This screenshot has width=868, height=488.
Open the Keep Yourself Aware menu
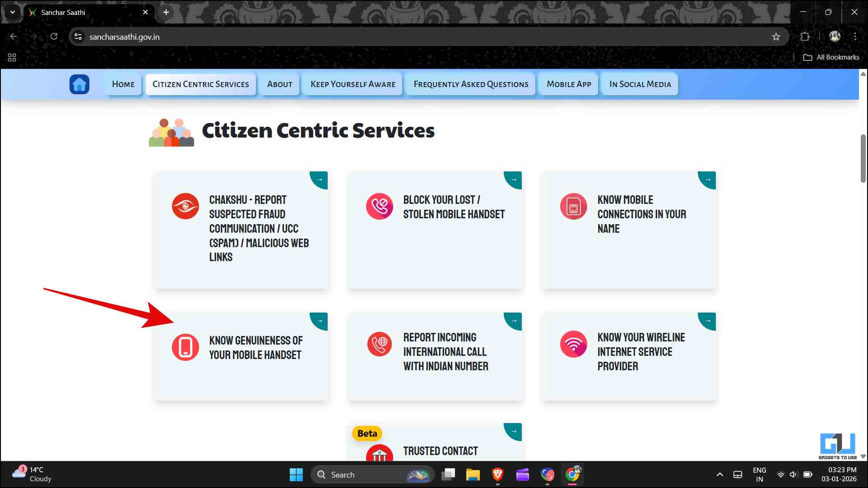click(353, 84)
